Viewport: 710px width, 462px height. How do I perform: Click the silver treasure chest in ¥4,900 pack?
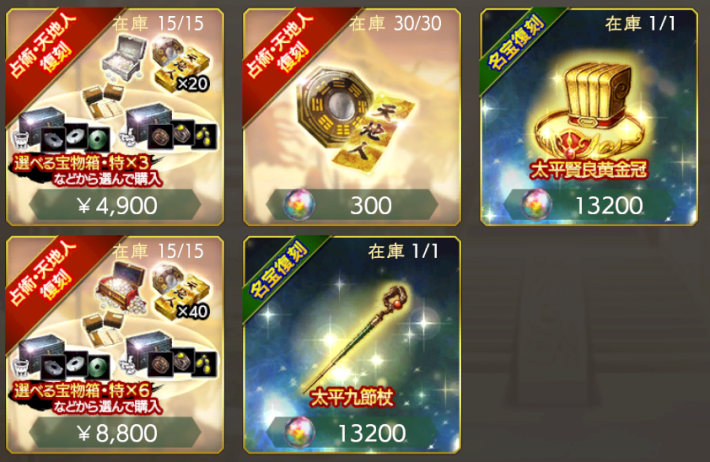pyautogui.click(x=121, y=57)
